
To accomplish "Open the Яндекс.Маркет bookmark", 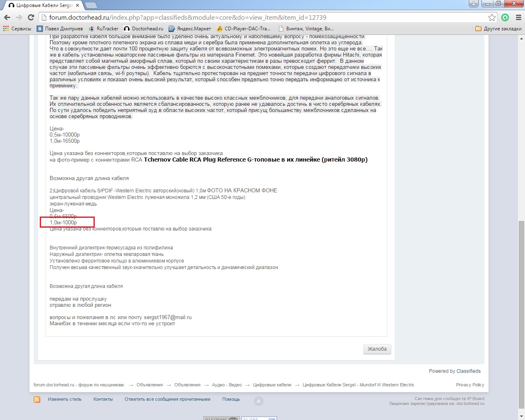I will coord(190,29).
